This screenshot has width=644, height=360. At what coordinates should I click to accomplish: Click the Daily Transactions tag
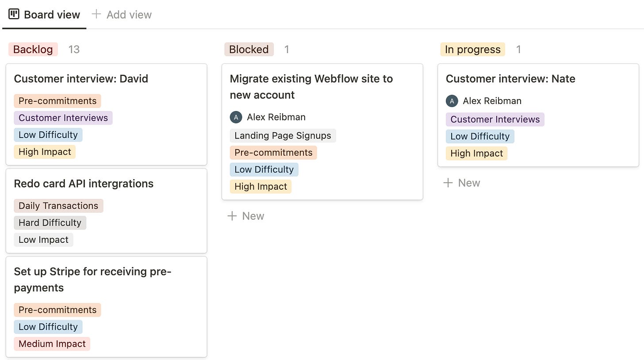(x=58, y=206)
